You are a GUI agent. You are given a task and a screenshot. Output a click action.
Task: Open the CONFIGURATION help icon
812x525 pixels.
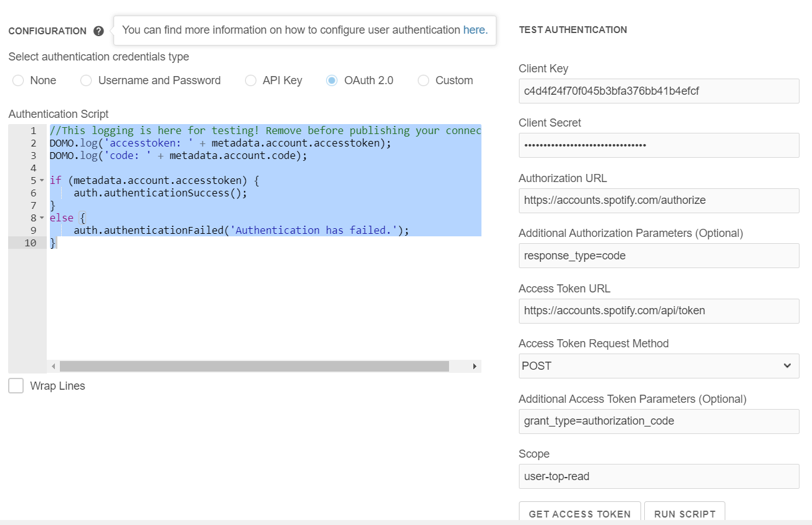click(x=99, y=31)
